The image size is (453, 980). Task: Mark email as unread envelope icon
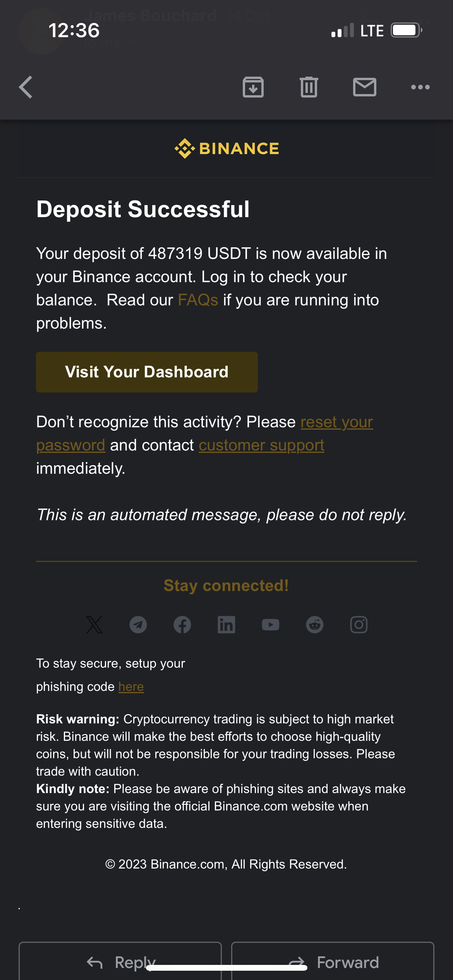click(365, 87)
